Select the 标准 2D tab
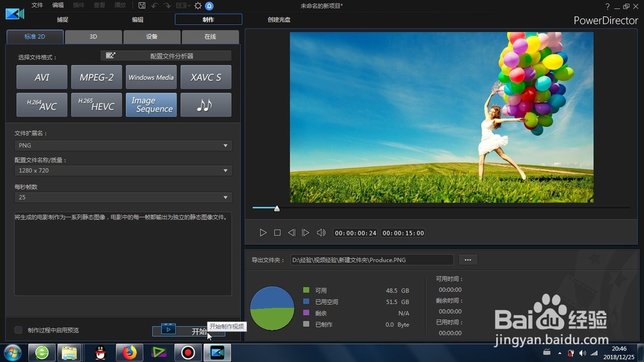644x362 pixels. point(35,37)
